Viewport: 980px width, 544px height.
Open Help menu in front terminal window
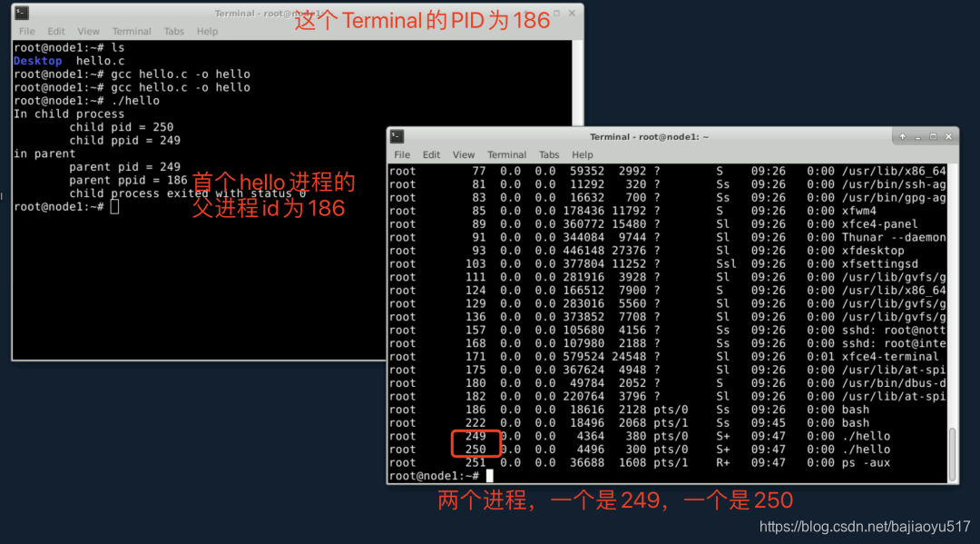coord(582,154)
